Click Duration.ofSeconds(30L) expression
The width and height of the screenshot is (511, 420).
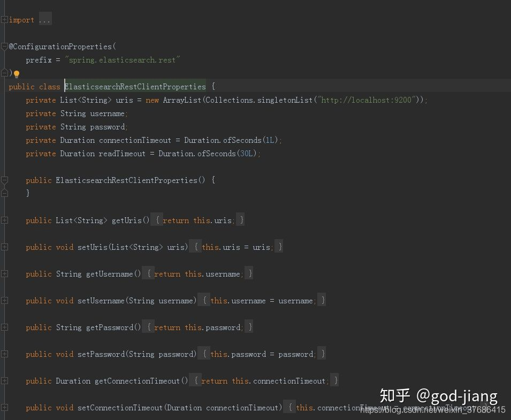[208, 154]
